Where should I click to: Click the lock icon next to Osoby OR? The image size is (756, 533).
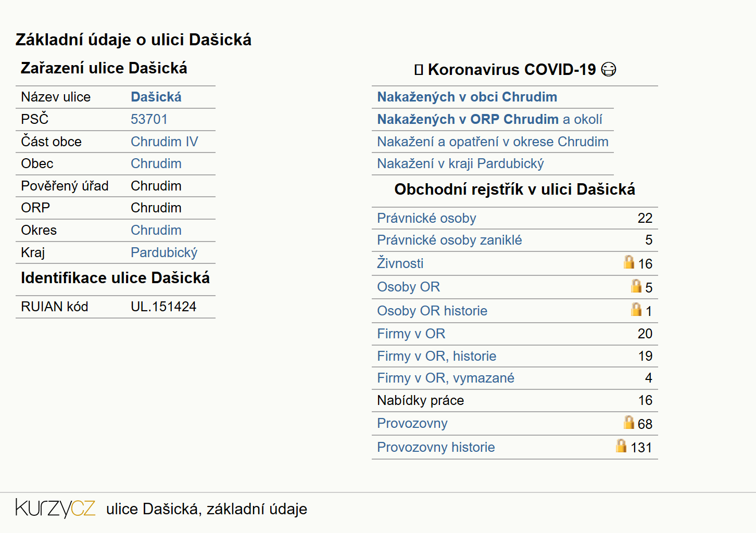pos(636,286)
